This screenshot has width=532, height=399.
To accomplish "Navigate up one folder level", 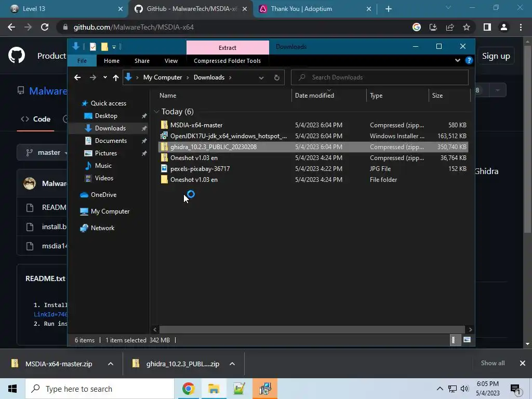I will (x=116, y=77).
